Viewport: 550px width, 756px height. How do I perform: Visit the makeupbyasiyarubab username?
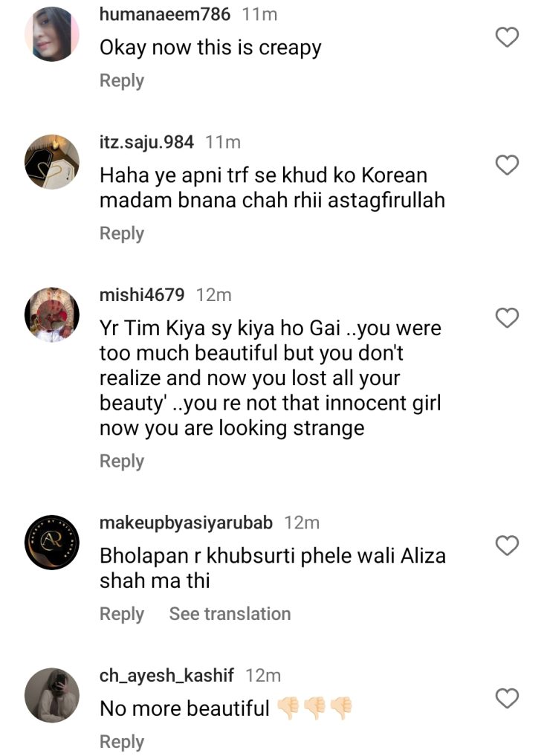pos(186,523)
